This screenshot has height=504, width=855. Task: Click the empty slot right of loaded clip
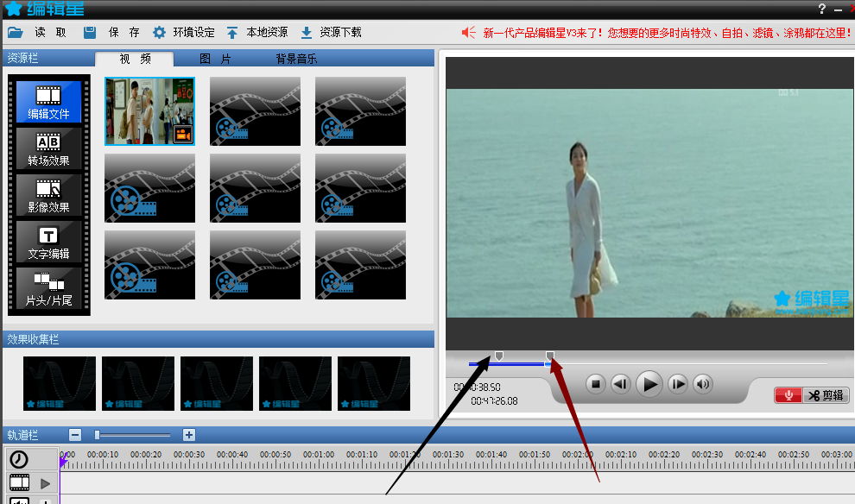tap(255, 111)
